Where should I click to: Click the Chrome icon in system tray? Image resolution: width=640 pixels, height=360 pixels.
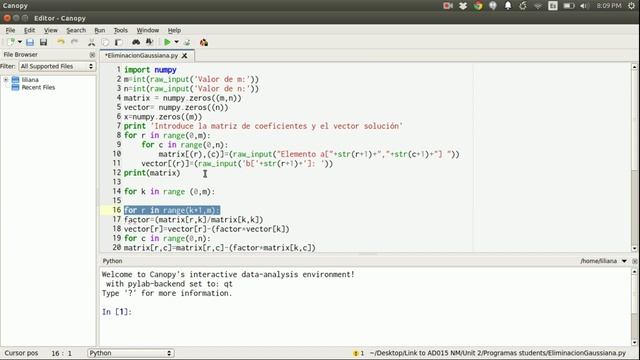(478, 6)
